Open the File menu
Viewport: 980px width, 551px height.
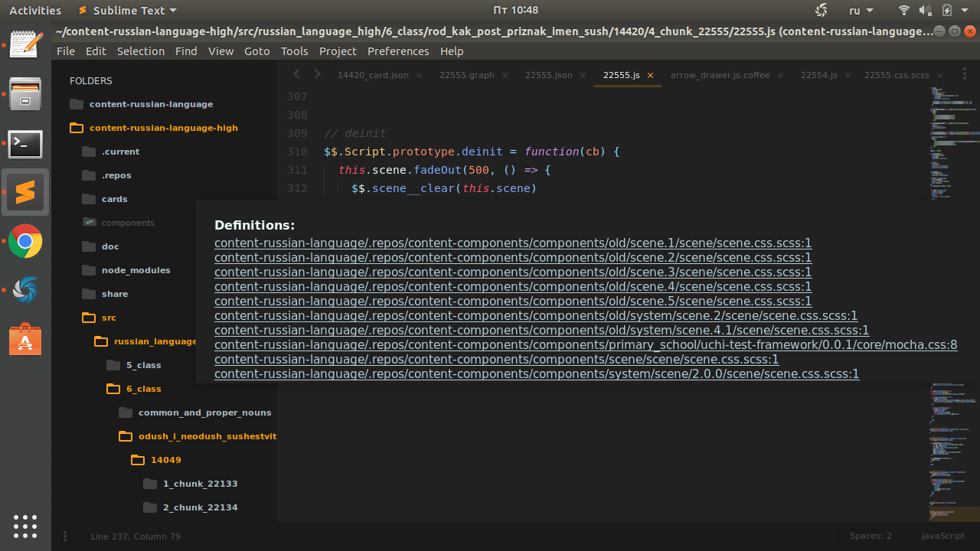pyautogui.click(x=66, y=51)
